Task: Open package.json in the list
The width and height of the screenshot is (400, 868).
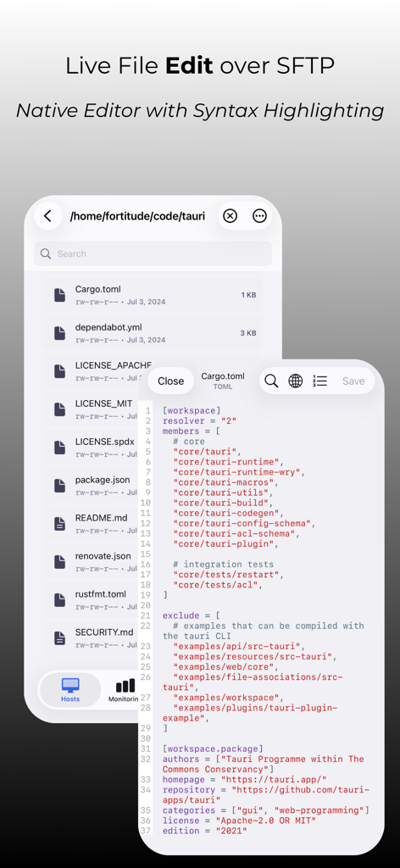Action: pos(92,486)
